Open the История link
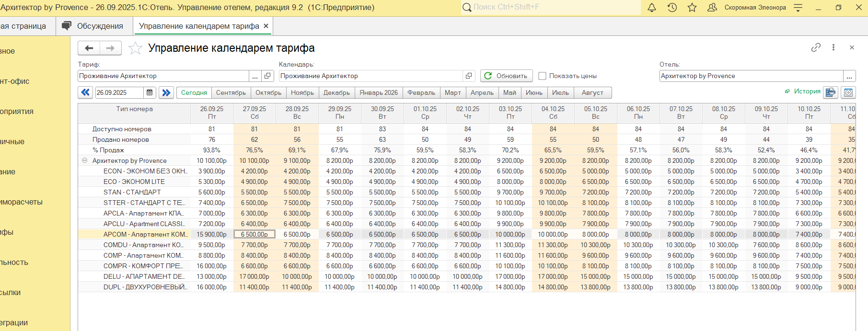Image resolution: width=868 pixels, height=331 pixels. tap(807, 91)
